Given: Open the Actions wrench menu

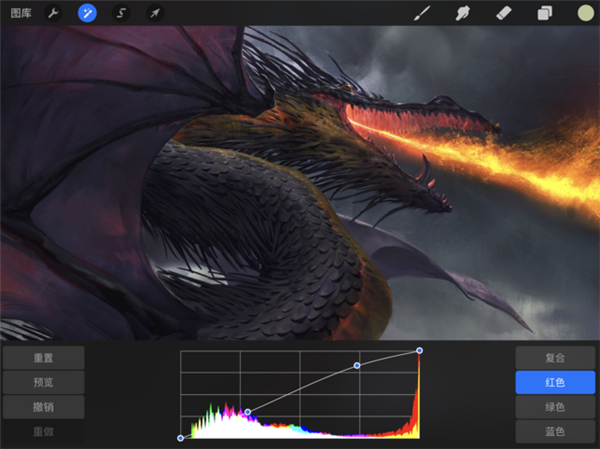Looking at the screenshot, I should pyautogui.click(x=54, y=13).
